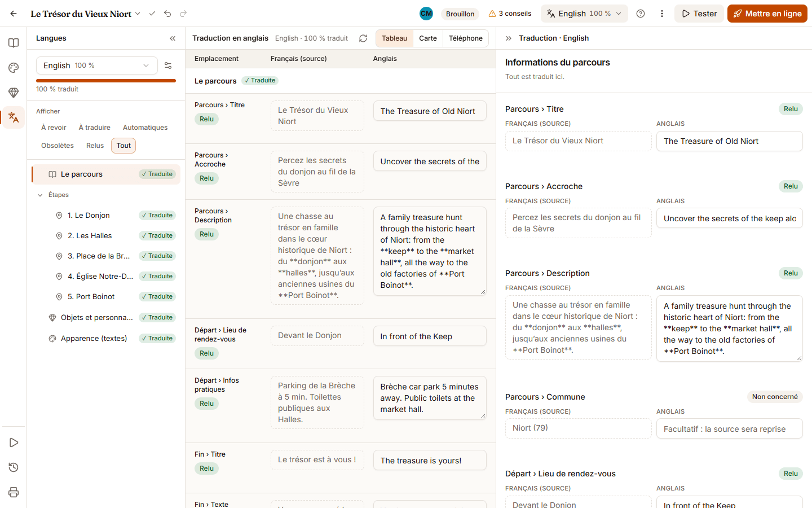812x508 pixels.
Task: Switch to the Tableau view
Action: pos(394,38)
